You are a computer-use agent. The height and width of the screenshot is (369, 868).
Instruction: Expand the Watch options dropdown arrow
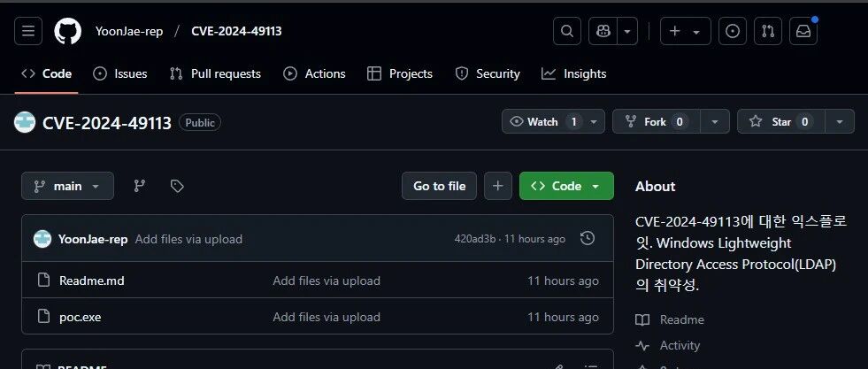(x=594, y=122)
